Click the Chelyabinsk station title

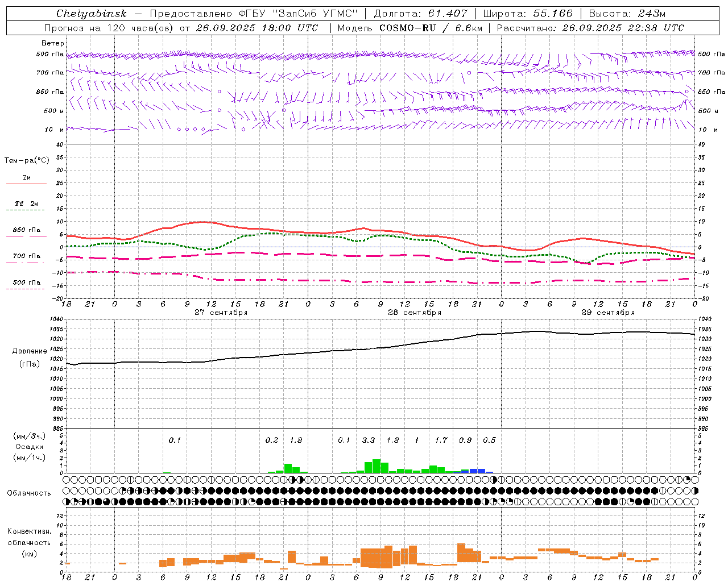(92, 14)
